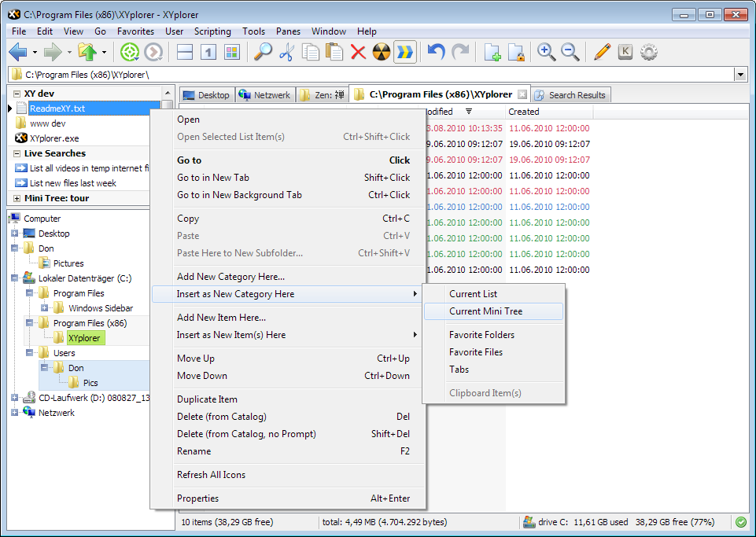Click the scissors Cut icon
The width and height of the screenshot is (756, 537).
(x=286, y=53)
